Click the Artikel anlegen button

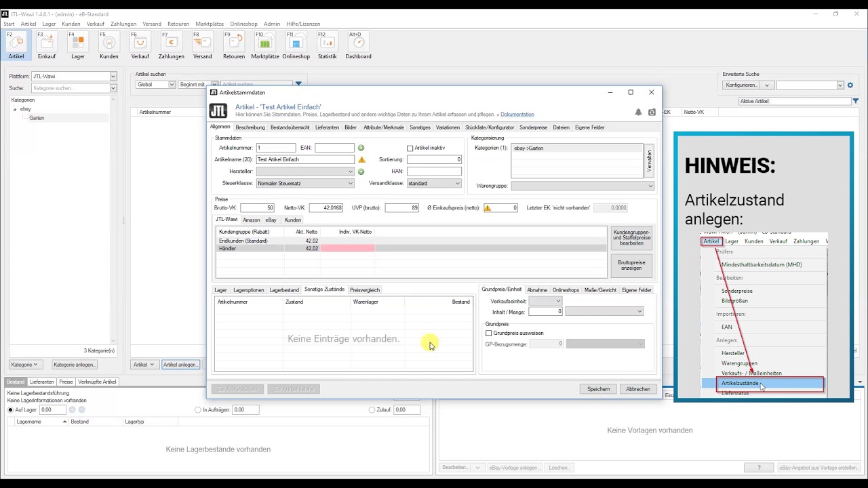point(181,365)
